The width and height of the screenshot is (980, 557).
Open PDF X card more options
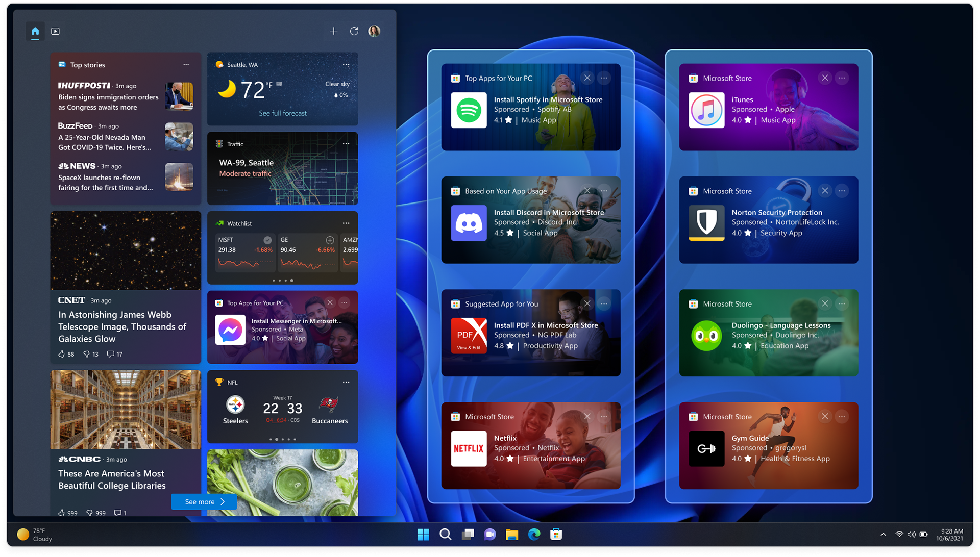pos(604,303)
